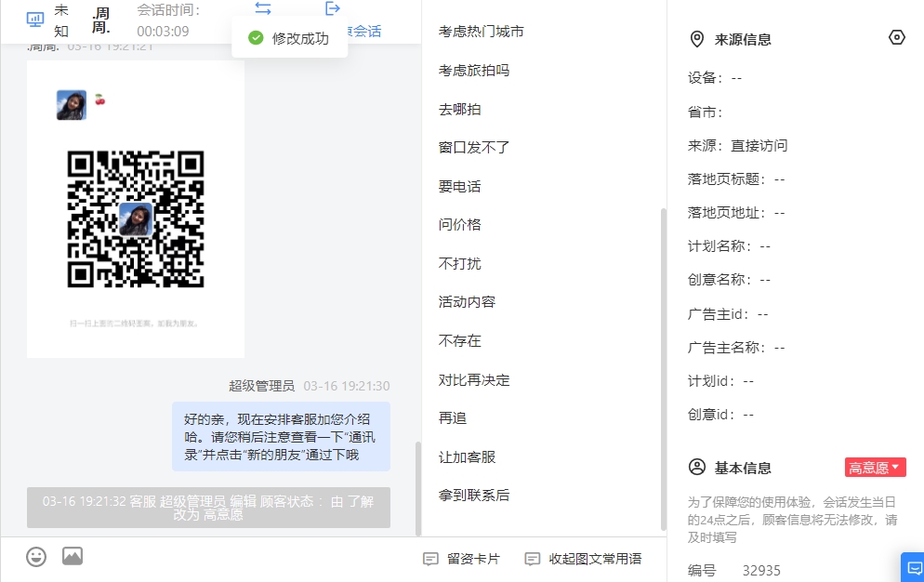Select quick phrase 活动内容
The width and height of the screenshot is (924, 582).
(x=467, y=302)
